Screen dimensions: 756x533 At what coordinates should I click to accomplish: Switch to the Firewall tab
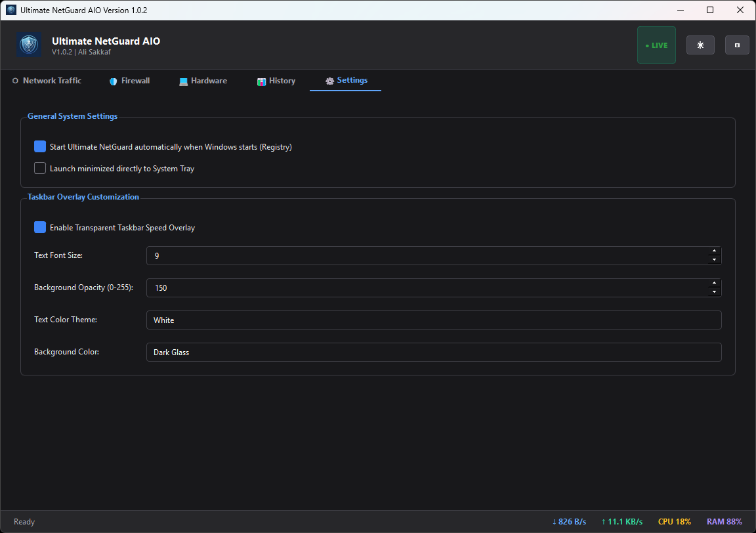(x=130, y=81)
